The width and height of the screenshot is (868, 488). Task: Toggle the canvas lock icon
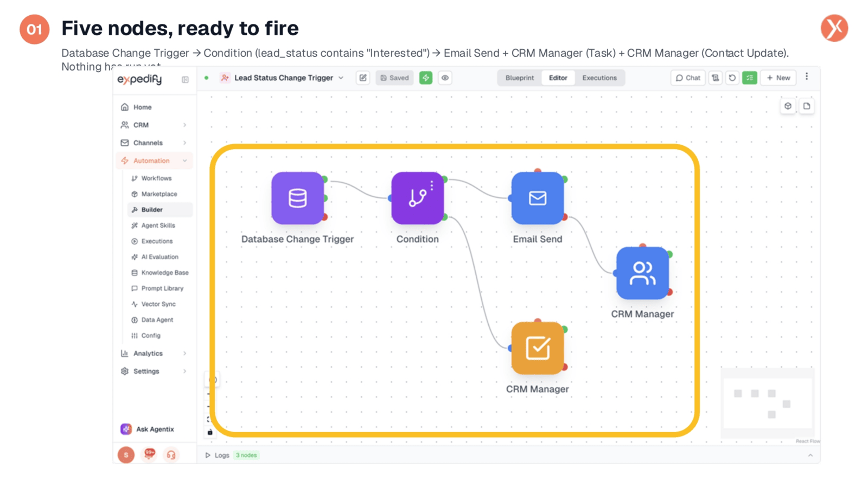click(210, 432)
